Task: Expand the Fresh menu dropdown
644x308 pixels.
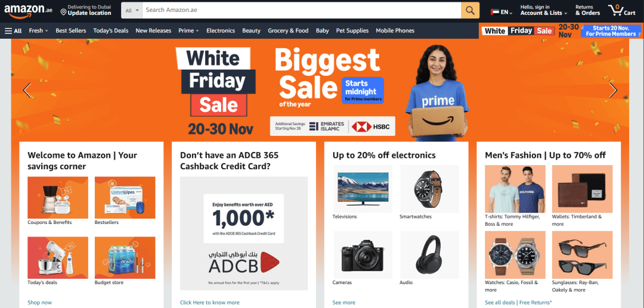Action: (x=38, y=31)
